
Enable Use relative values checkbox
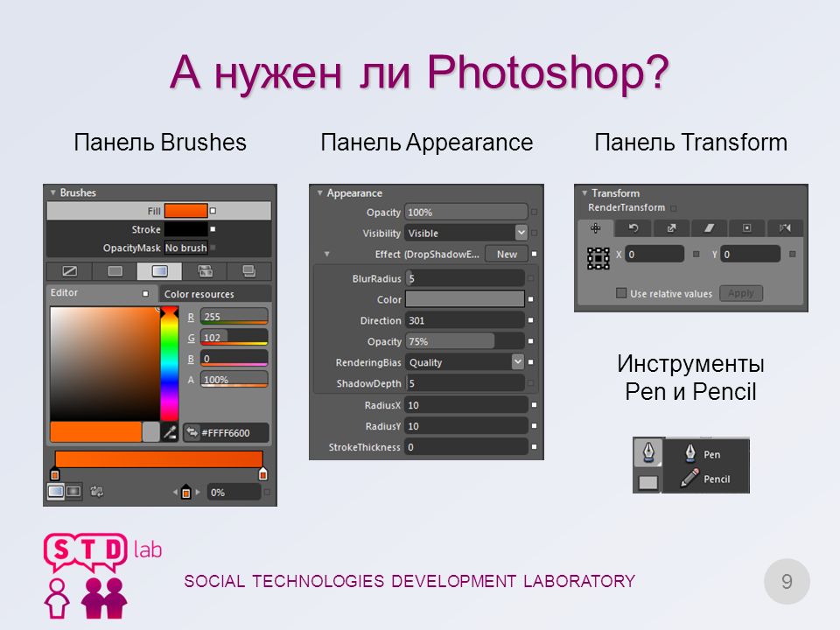[x=621, y=293]
